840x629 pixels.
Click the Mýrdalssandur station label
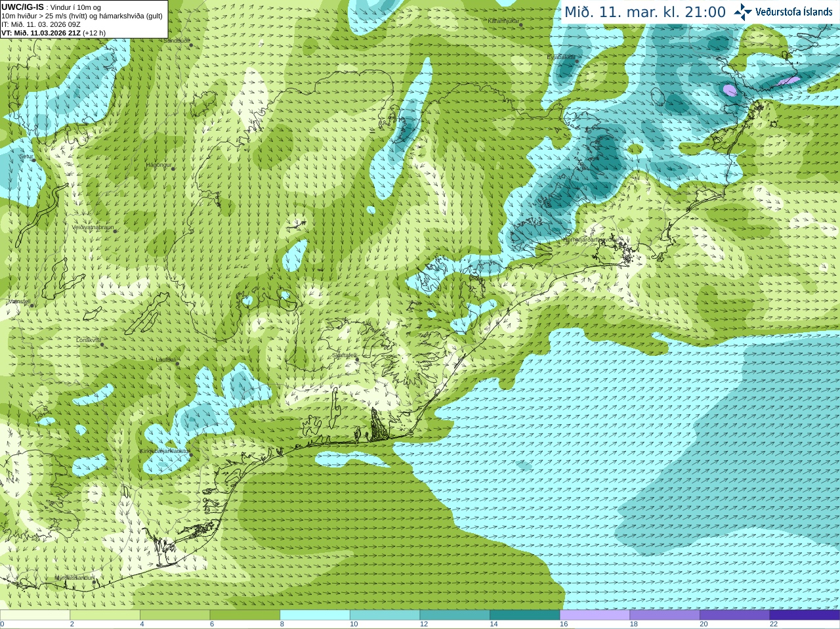click(74, 578)
